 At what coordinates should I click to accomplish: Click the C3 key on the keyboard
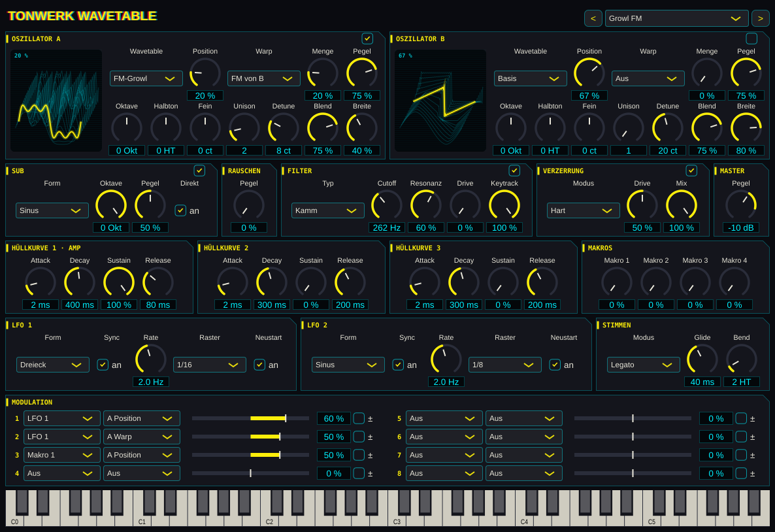click(397, 521)
